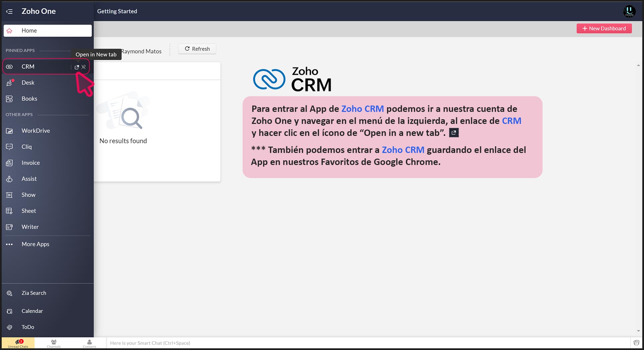This screenshot has width=644, height=350.
Task: Open the Cliq chat app
Action: [27, 147]
